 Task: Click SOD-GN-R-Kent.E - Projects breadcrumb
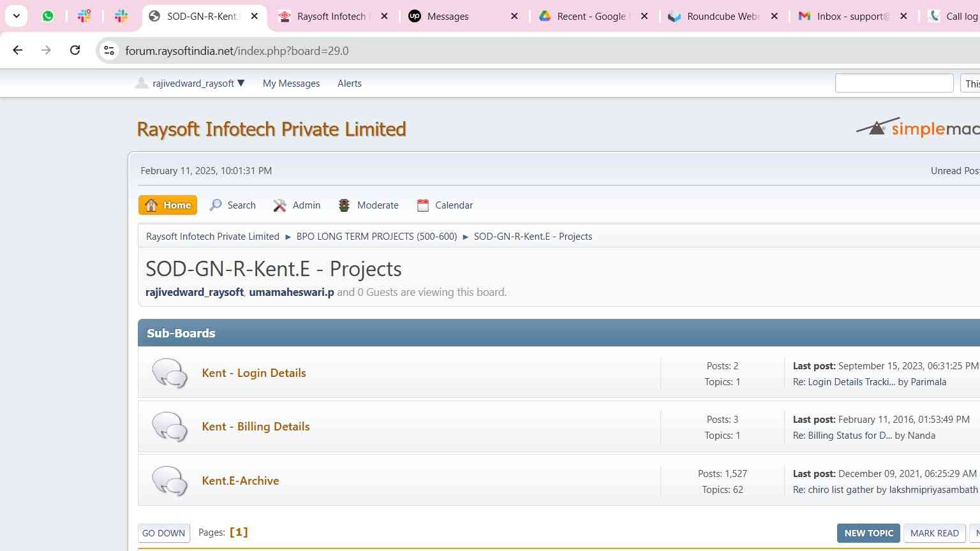533,237
